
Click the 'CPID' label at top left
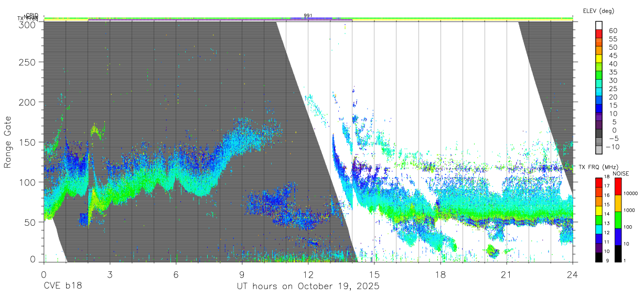32,15
